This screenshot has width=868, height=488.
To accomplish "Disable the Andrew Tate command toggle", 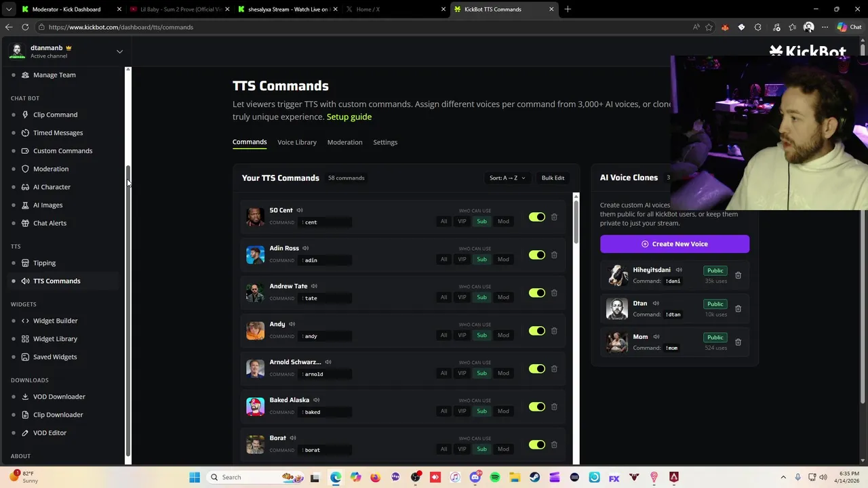I will click(537, 293).
